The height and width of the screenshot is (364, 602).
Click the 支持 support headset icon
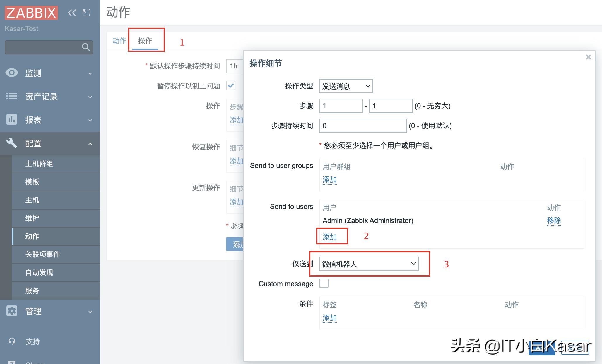11,341
